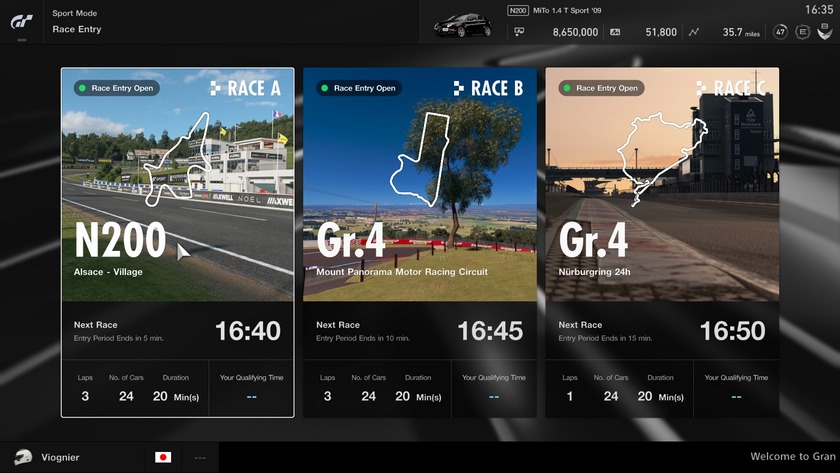
Task: Click the 8,650,000 credits value
Action: [575, 32]
